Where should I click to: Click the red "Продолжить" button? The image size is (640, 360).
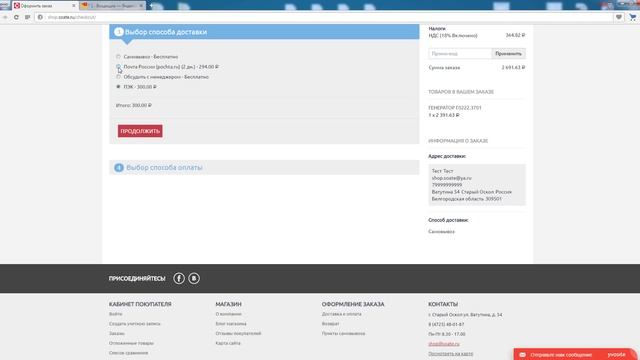[140, 131]
